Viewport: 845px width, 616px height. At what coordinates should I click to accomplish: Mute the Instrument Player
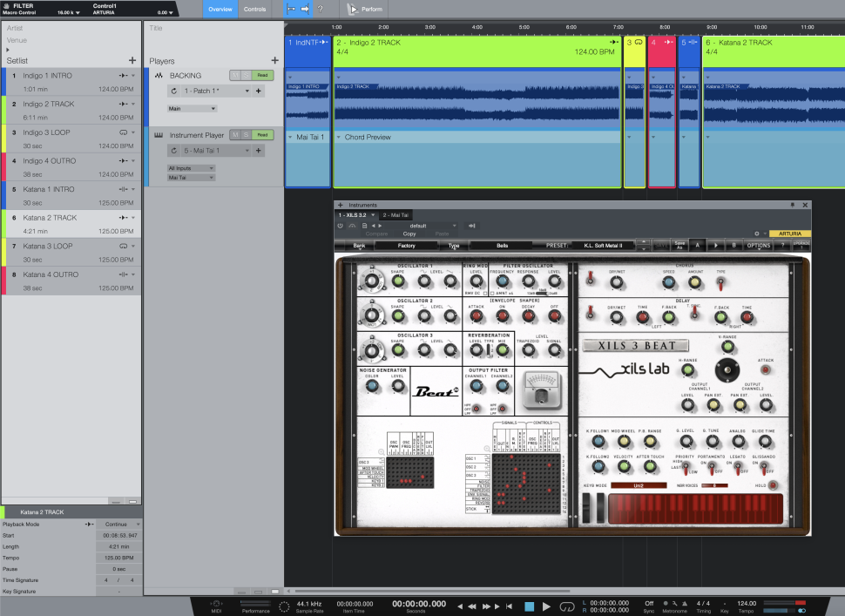235,135
